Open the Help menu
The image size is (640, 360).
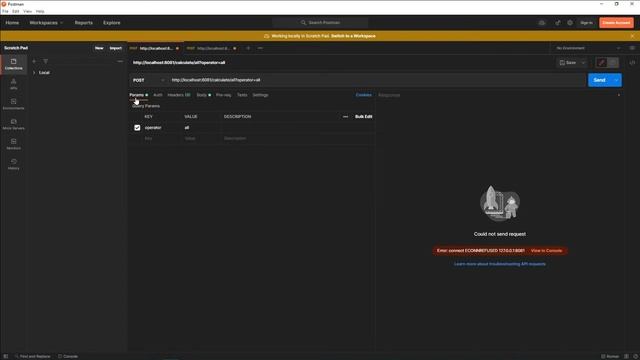pyautogui.click(x=40, y=11)
